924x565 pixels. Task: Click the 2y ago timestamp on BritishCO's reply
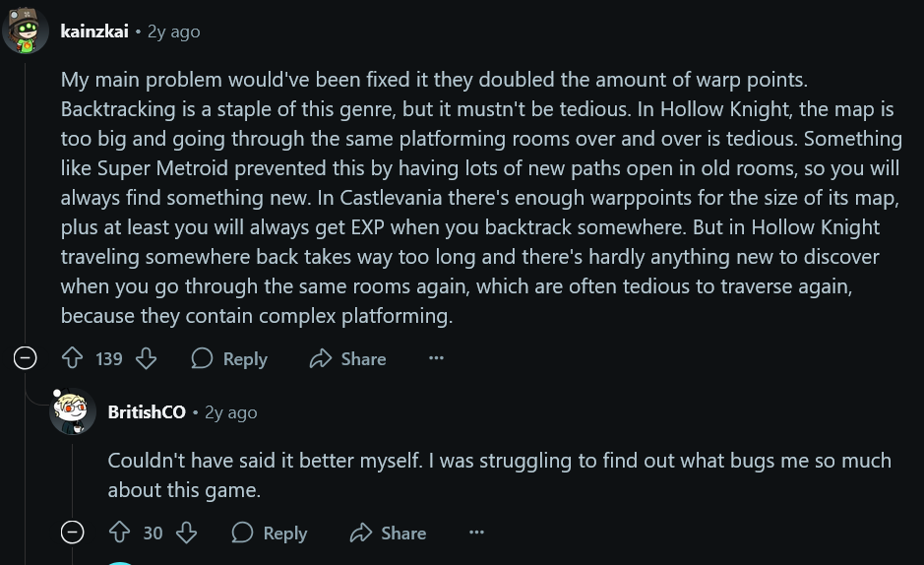[230, 412]
